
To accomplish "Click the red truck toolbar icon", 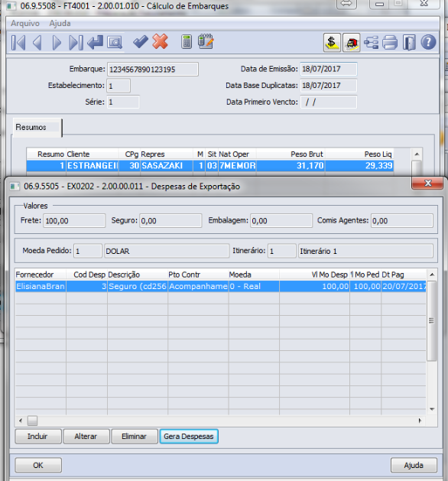I will point(352,43).
